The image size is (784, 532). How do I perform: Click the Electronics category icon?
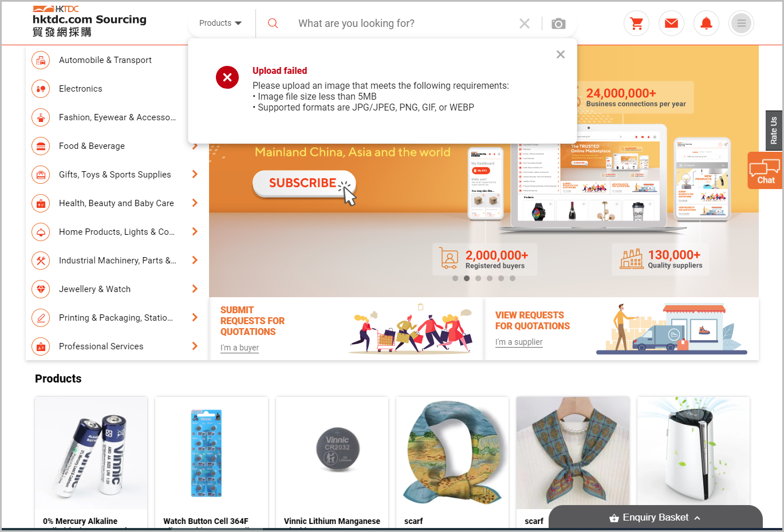pos(41,88)
